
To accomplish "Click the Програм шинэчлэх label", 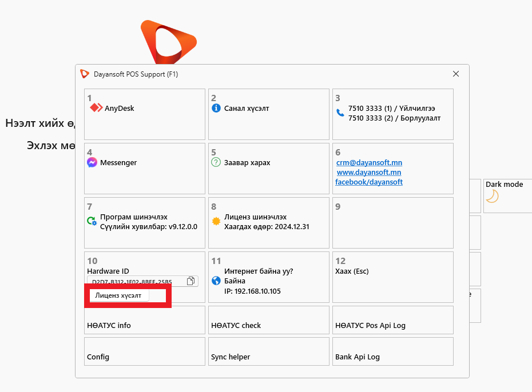I will (x=134, y=217).
